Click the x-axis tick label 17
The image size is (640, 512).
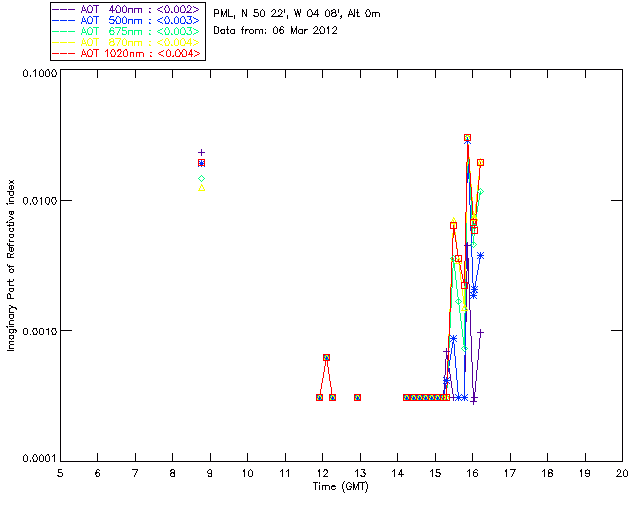pos(510,473)
